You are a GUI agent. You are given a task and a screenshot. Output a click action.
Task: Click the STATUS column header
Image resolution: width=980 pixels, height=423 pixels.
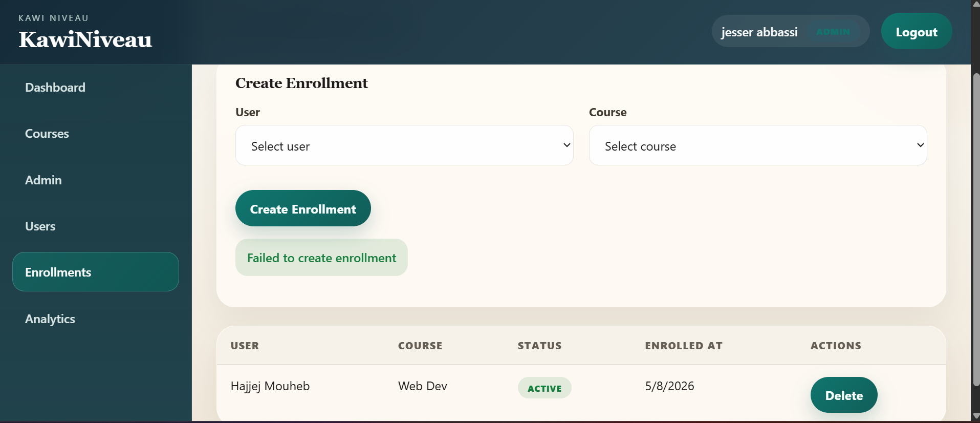pos(539,346)
